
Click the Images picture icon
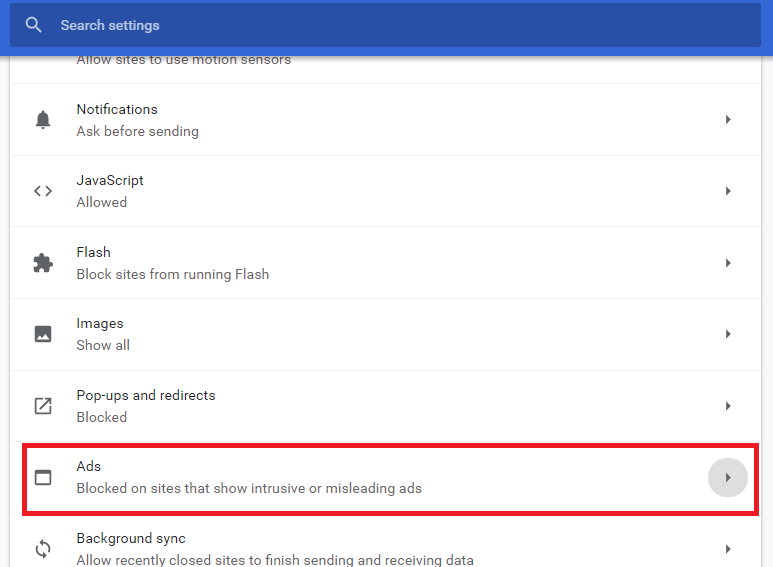(43, 334)
